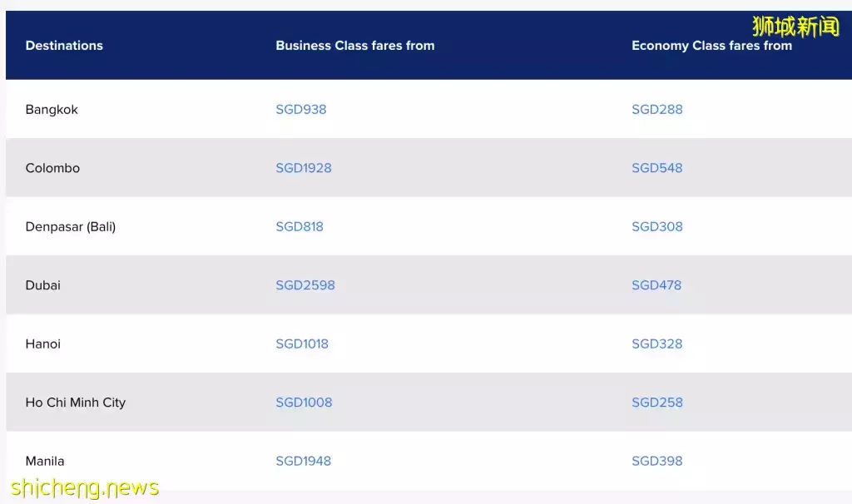Open Ho Chi Minh City Business fare SGD1008

304,403
